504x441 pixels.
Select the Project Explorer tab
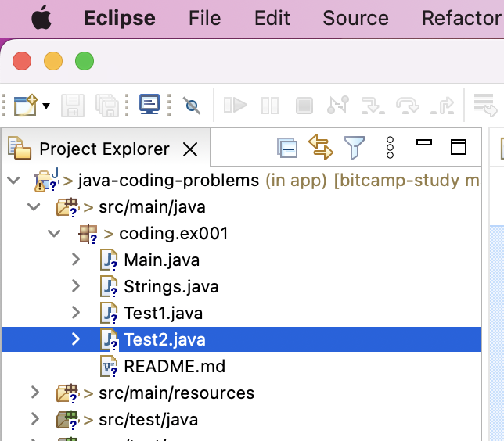(104, 149)
